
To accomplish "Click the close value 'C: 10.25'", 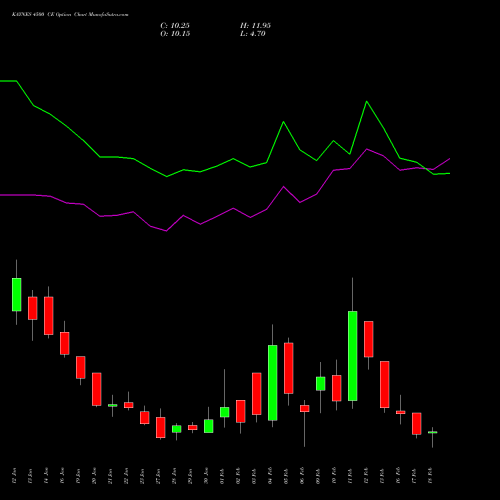I will click(x=175, y=26).
